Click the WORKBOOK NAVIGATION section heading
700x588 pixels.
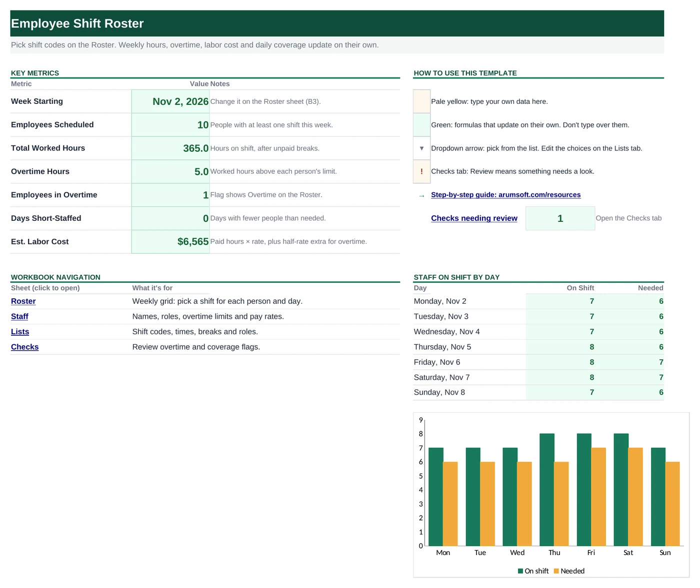(x=55, y=277)
